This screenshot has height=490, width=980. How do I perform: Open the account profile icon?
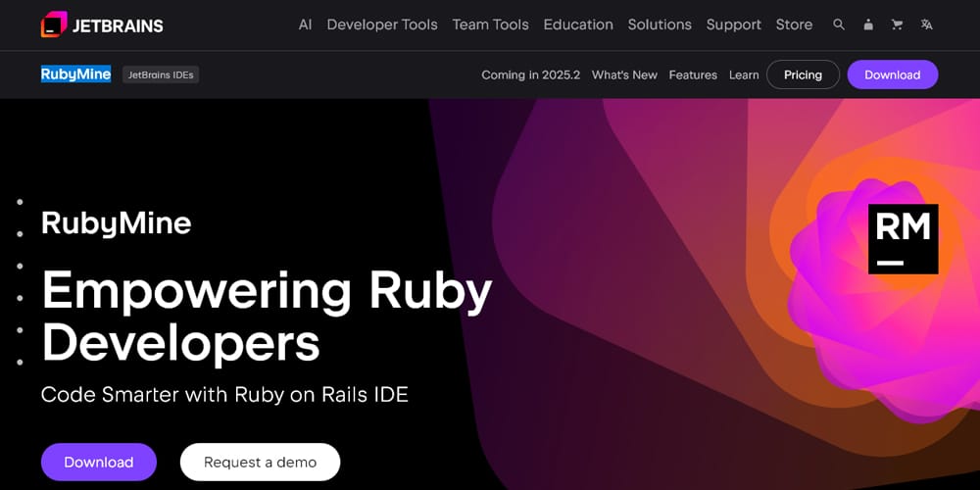[x=868, y=25]
